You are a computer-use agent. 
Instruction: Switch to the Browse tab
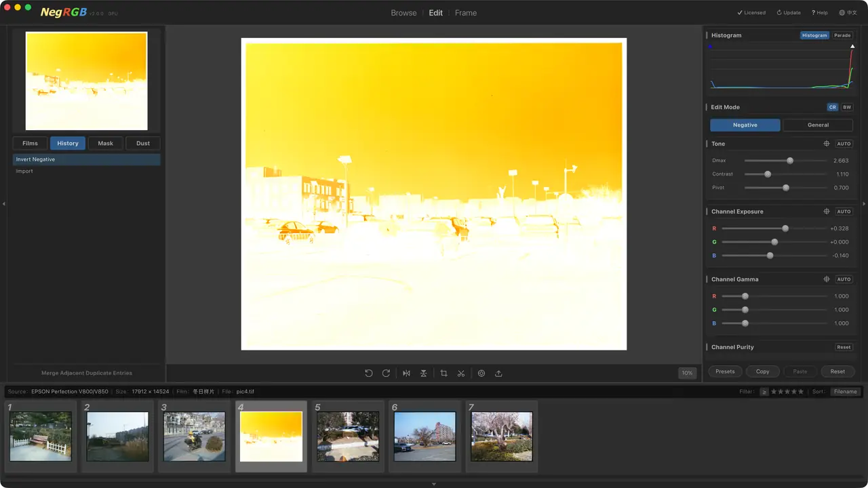coord(403,13)
